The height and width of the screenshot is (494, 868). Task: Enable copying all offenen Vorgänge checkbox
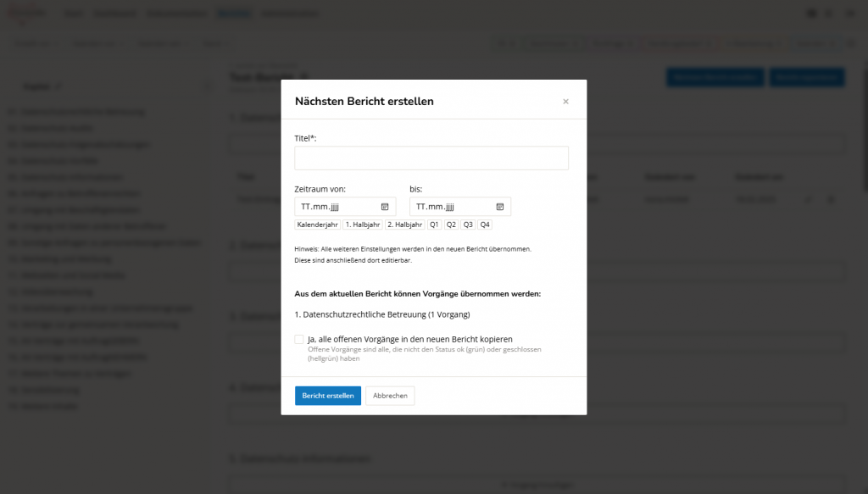(298, 338)
